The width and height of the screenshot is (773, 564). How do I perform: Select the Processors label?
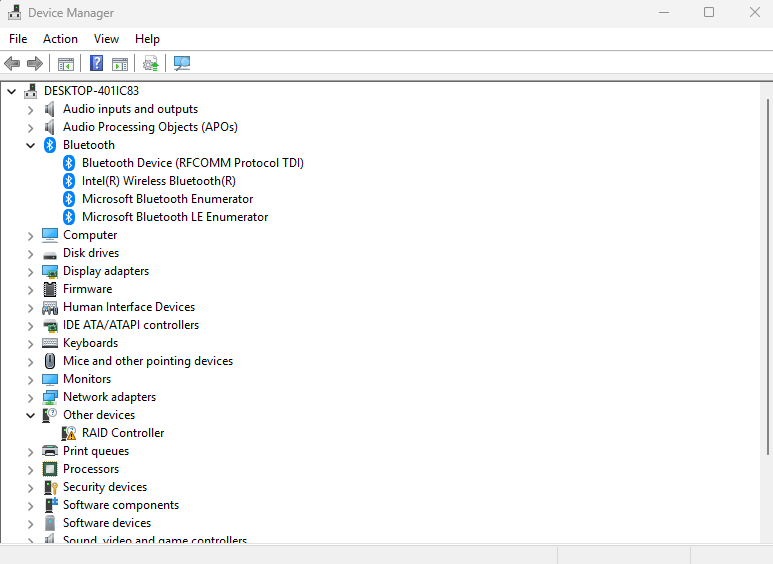(91, 469)
